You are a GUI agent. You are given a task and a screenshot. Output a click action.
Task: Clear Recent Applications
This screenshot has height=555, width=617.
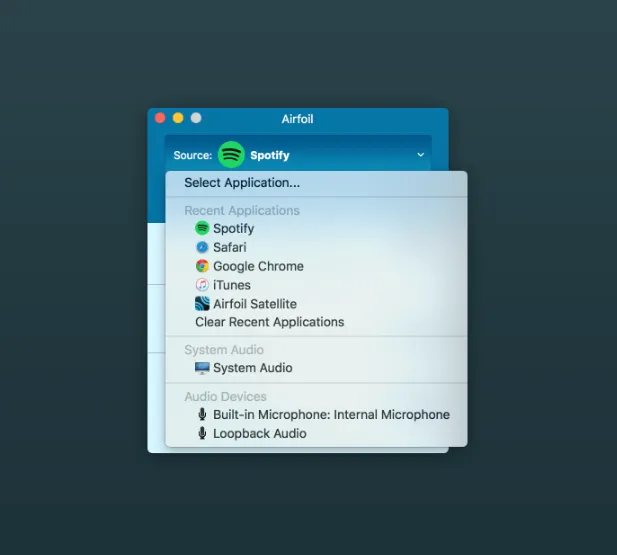316,322
